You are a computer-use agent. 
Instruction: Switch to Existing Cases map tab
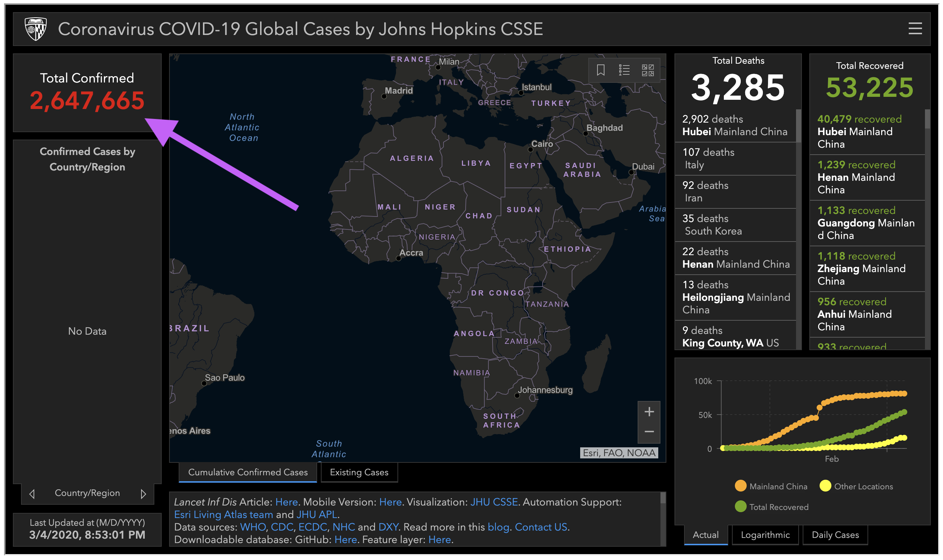359,472
